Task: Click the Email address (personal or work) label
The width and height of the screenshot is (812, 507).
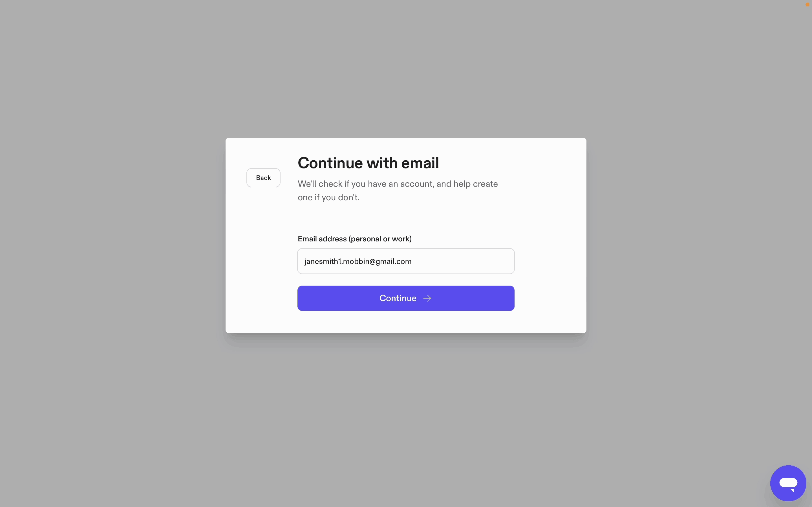Action: [355, 239]
